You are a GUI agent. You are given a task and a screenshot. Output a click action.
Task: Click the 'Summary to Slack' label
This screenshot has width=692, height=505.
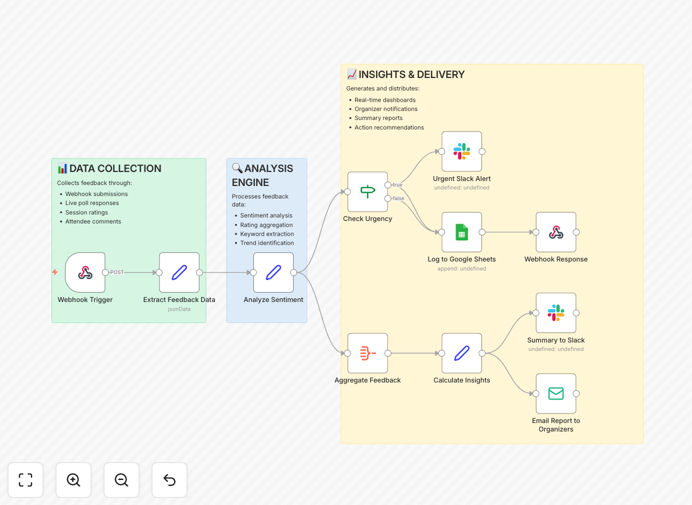(x=556, y=340)
